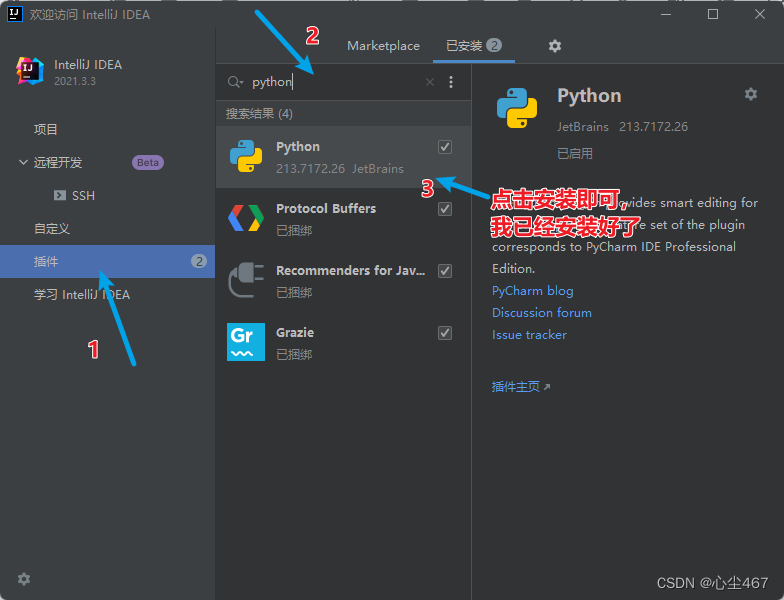The height and width of the screenshot is (600, 784).
Task: Open the options gear at the bottom left
Action: [24, 579]
